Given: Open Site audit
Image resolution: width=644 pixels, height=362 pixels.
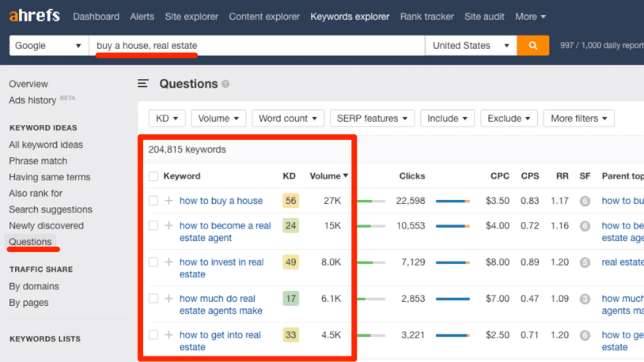Looking at the screenshot, I should [484, 16].
